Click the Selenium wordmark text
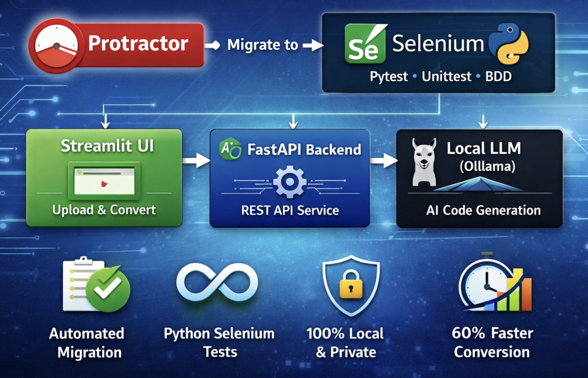588x378 pixels. (x=438, y=44)
